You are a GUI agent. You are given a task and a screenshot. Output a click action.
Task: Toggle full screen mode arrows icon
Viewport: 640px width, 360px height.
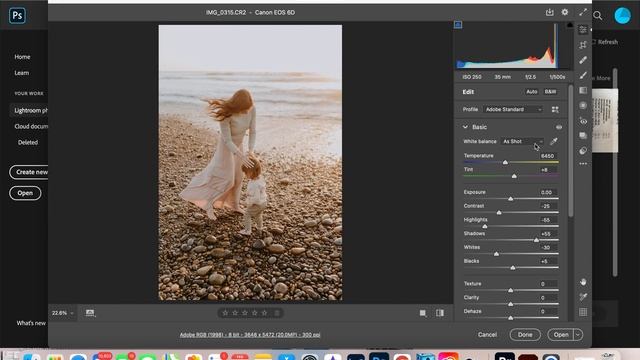583,12
